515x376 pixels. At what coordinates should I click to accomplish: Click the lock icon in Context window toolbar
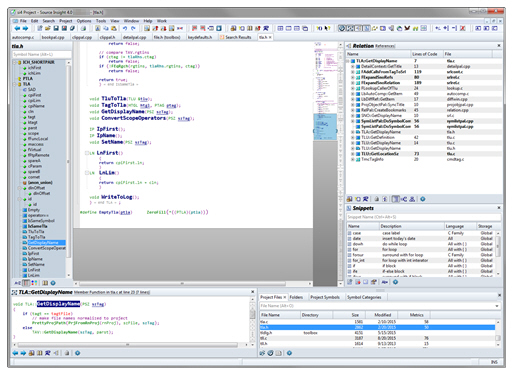point(67,353)
